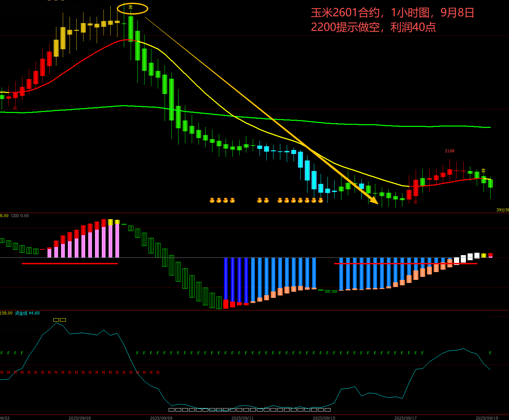Viewport: 509px width, 420px height.
Task: Click the red 买 marker under the tall red candle
Action: click(415, 202)
